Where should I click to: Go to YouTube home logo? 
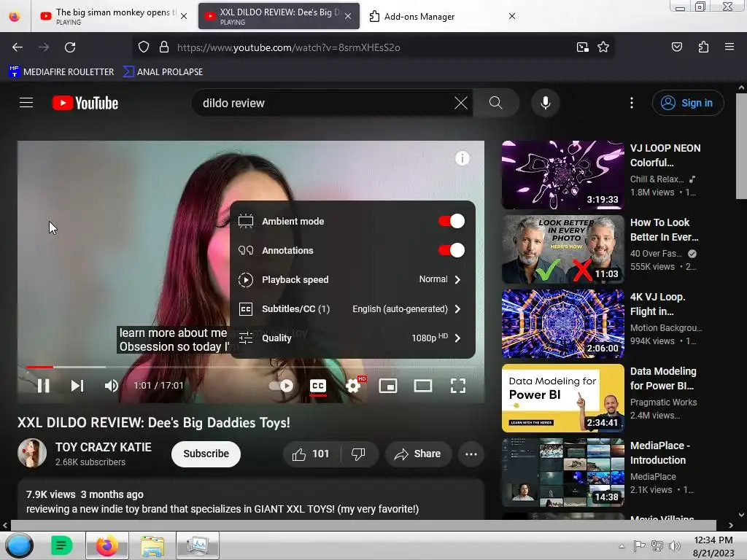85,103
